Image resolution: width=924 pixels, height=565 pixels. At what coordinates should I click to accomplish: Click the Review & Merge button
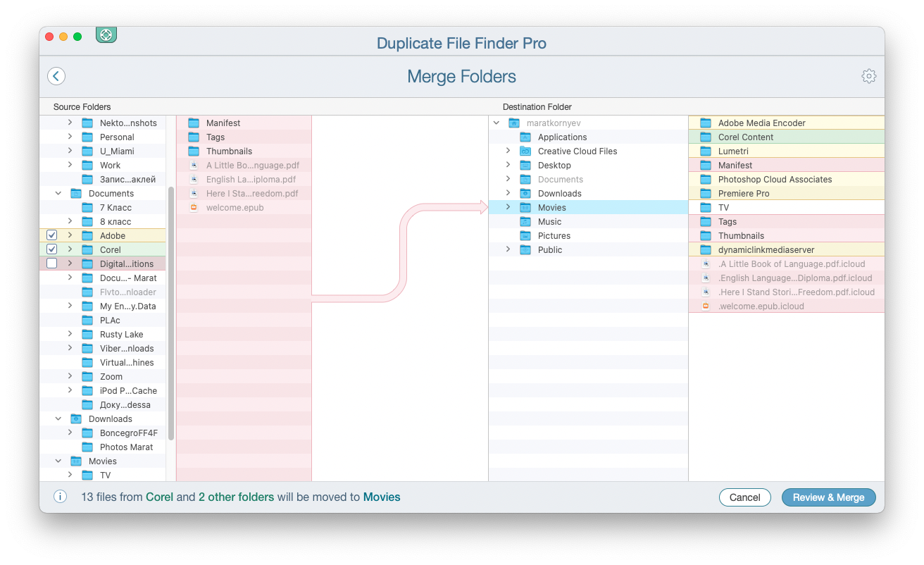(828, 497)
